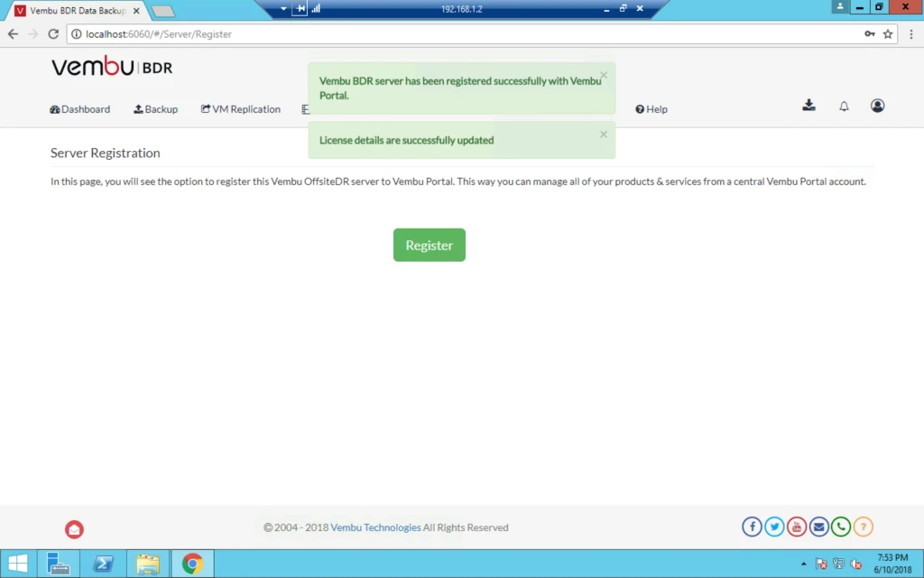Open the user profile icon
Screen dimensions: 924x578
pos(877,106)
